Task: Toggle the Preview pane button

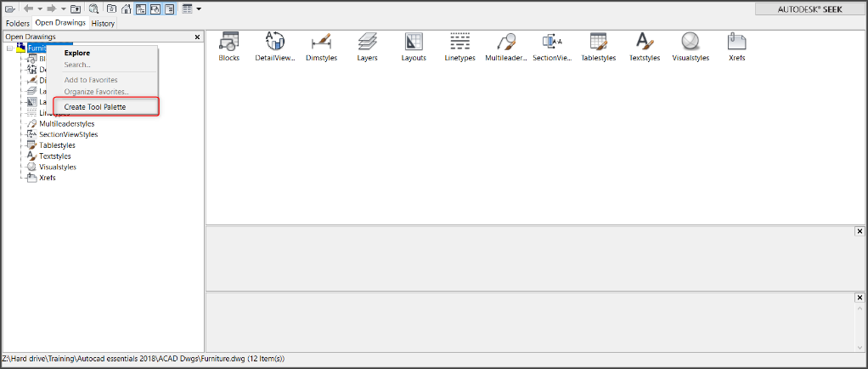Action: pos(155,9)
